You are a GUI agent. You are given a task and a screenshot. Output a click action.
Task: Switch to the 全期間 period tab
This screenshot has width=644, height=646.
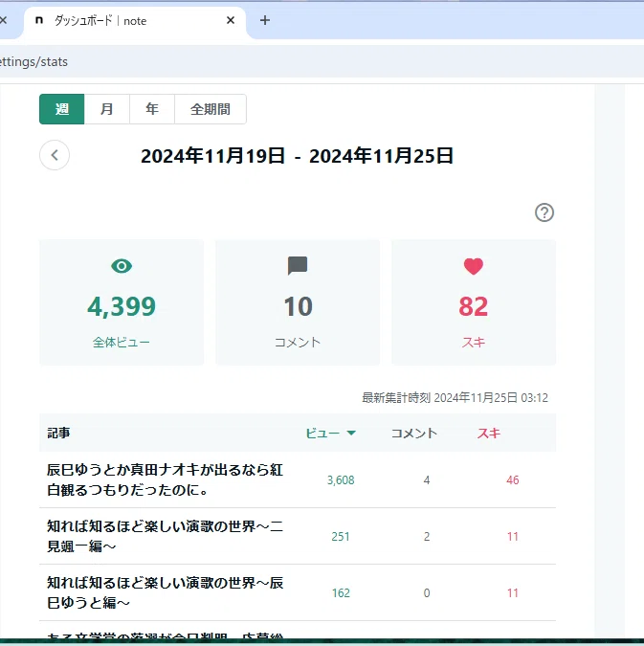point(211,109)
